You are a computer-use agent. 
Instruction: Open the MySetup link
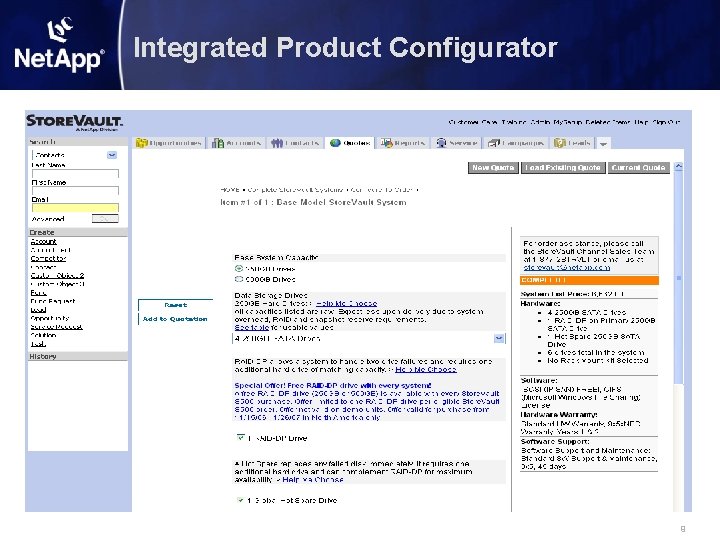(568, 122)
